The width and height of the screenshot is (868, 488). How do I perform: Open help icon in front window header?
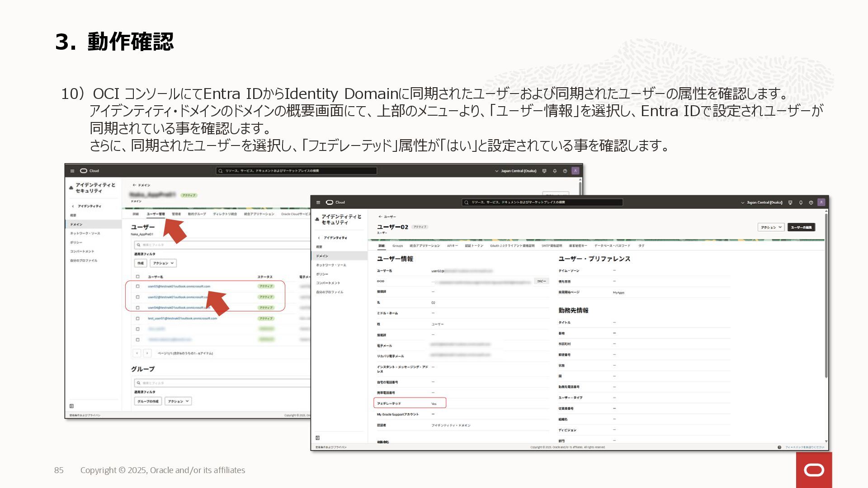(811, 202)
